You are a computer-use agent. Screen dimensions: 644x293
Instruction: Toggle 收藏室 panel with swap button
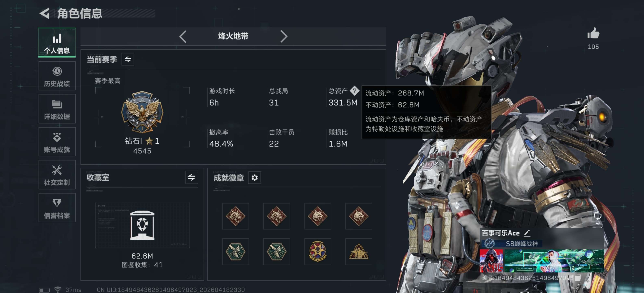point(191,177)
